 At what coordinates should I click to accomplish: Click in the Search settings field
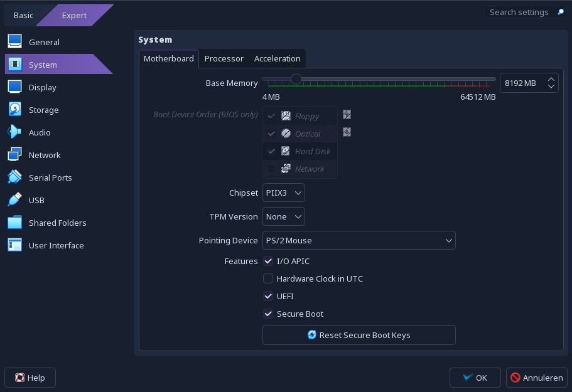(x=519, y=12)
